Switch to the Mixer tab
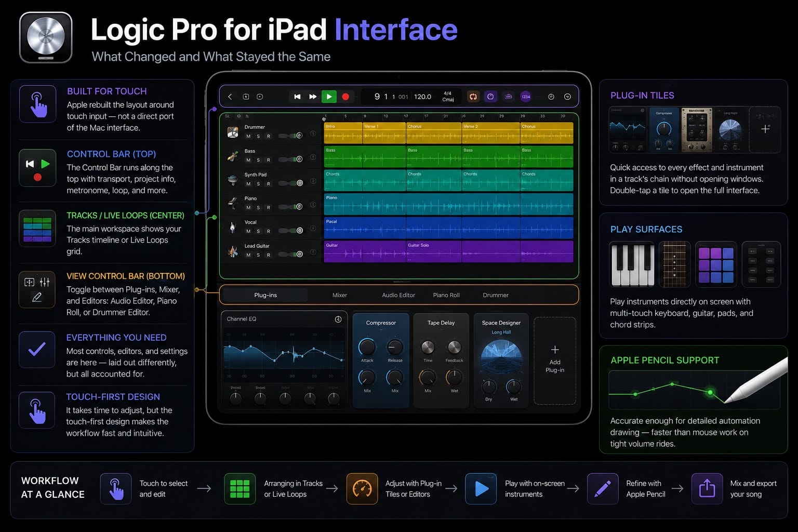The height and width of the screenshot is (532, 798). coord(340,295)
